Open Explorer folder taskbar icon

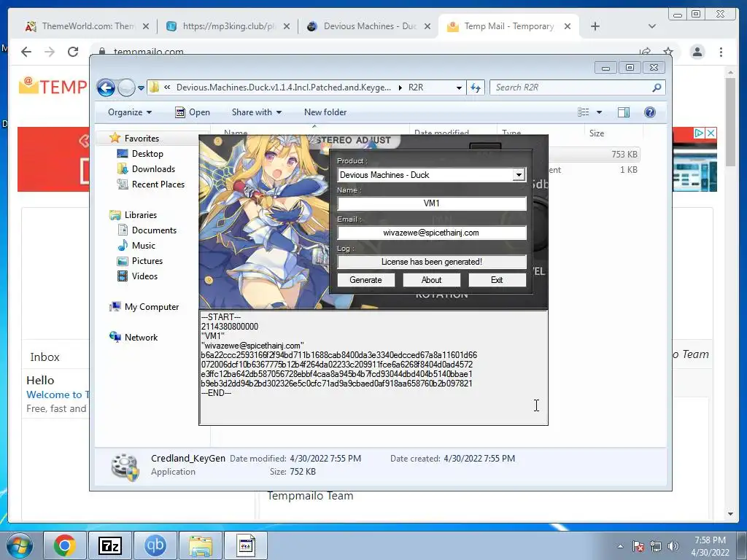pos(201,545)
